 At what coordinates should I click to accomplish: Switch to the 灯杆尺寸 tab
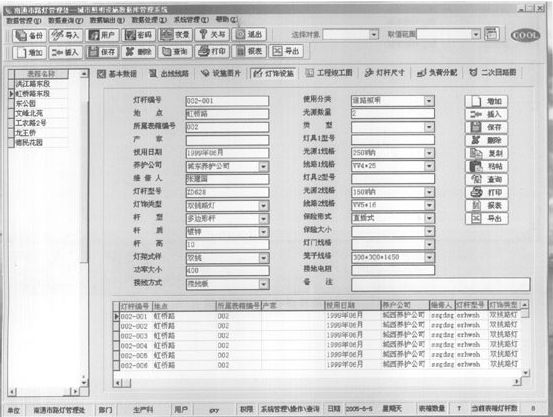click(384, 73)
